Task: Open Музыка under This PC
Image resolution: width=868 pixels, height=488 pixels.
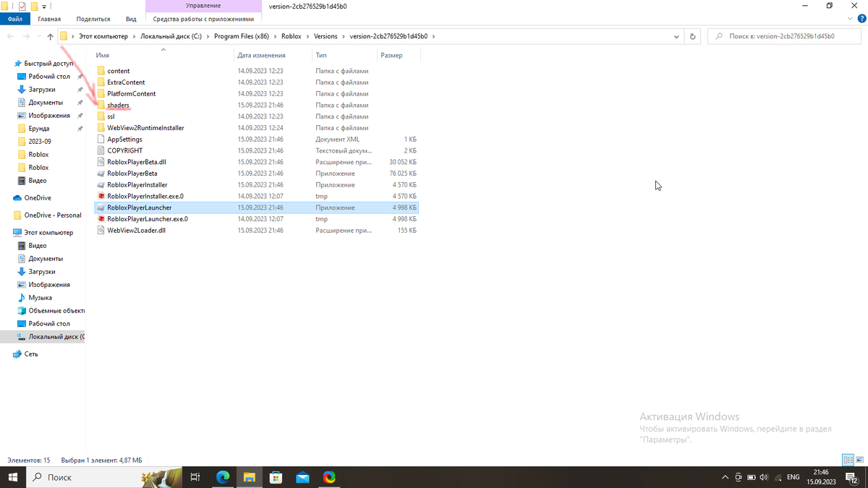Action: (x=40, y=298)
